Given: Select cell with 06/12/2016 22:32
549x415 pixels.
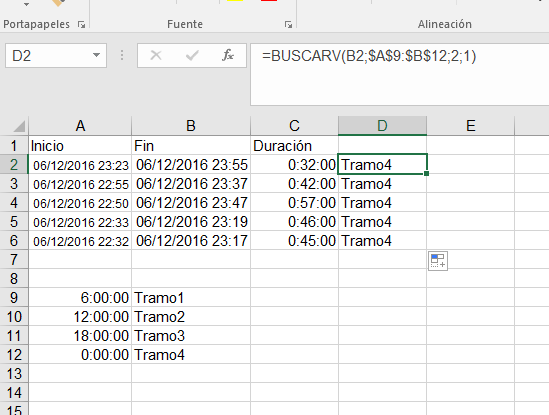Looking at the screenshot, I should 80,241.
